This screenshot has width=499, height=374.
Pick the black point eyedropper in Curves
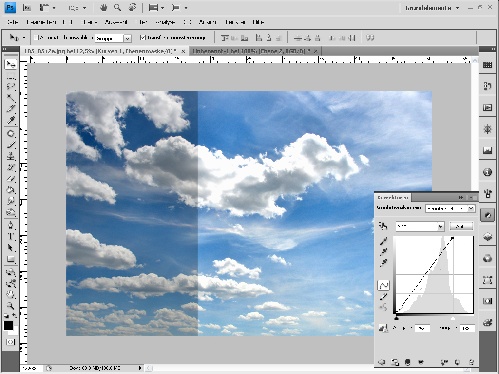(x=383, y=241)
